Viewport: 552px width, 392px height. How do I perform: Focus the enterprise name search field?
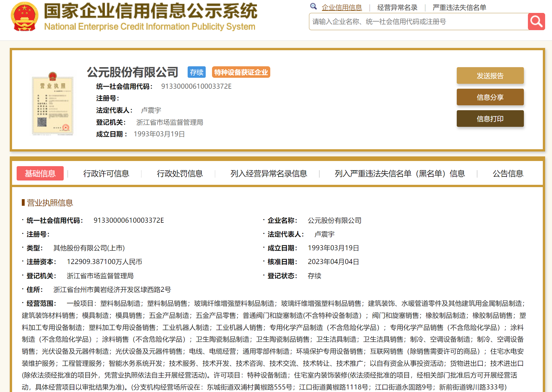418,22
